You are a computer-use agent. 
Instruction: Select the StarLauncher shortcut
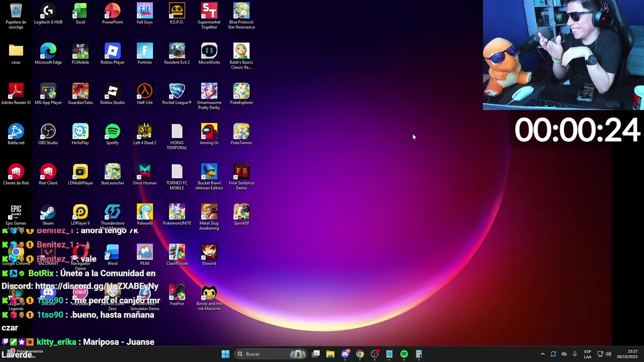click(x=113, y=175)
